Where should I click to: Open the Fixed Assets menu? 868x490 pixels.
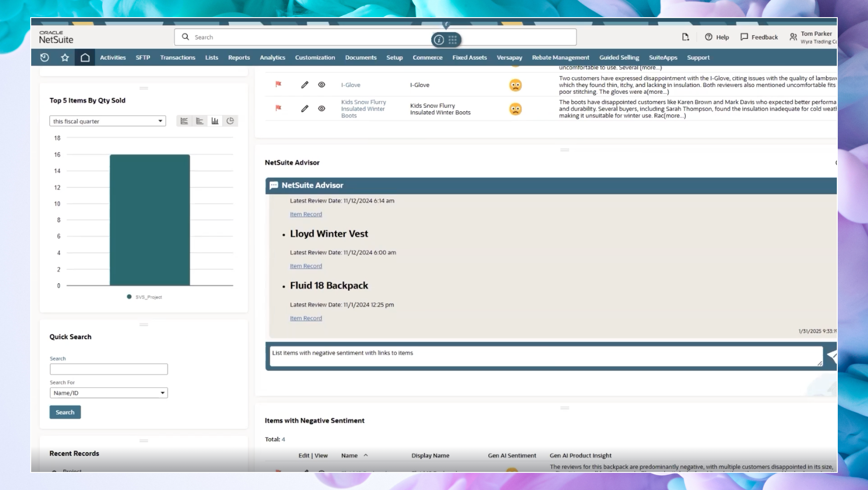coord(470,57)
